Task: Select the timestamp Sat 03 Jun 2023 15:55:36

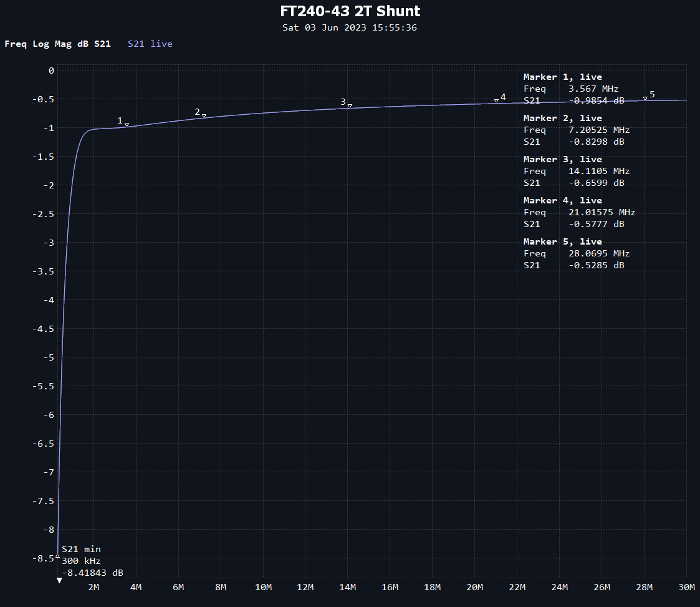Action: pos(350,27)
